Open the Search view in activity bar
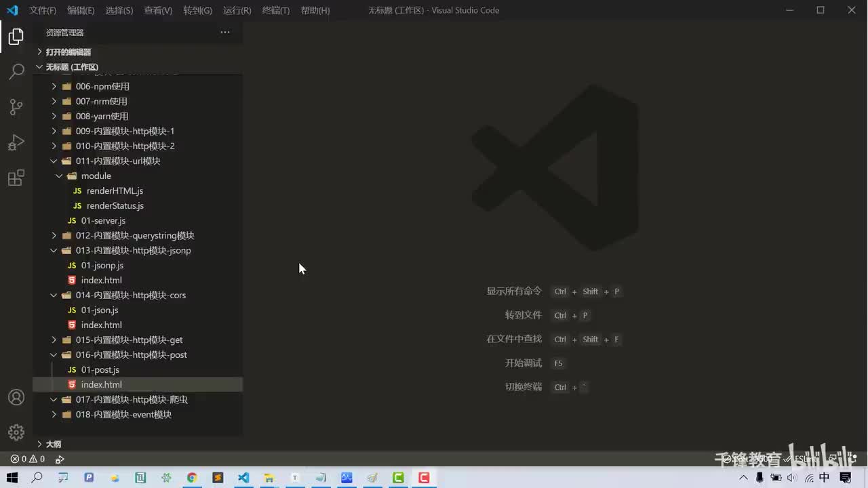 tap(16, 72)
